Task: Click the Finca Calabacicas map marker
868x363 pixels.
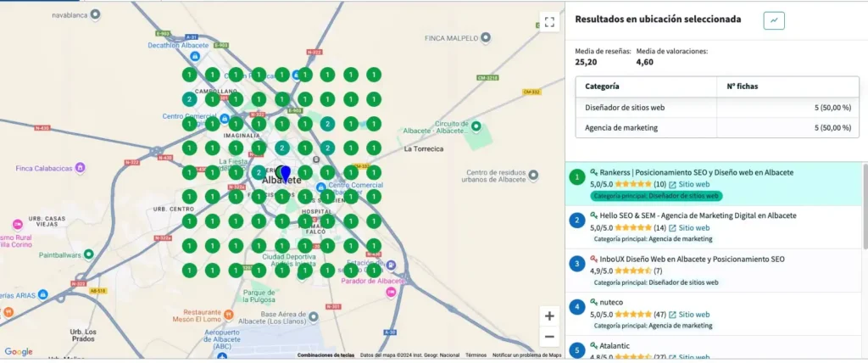Action: [x=80, y=165]
